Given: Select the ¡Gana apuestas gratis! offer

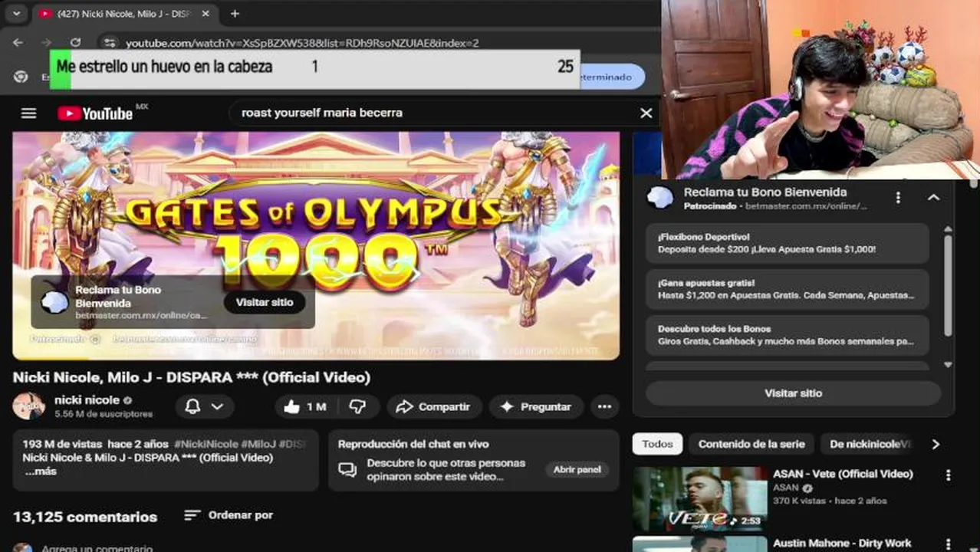Looking at the screenshot, I should coord(788,289).
